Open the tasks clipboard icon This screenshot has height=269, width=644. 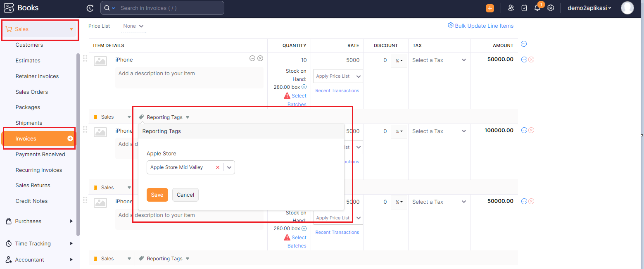point(524,8)
